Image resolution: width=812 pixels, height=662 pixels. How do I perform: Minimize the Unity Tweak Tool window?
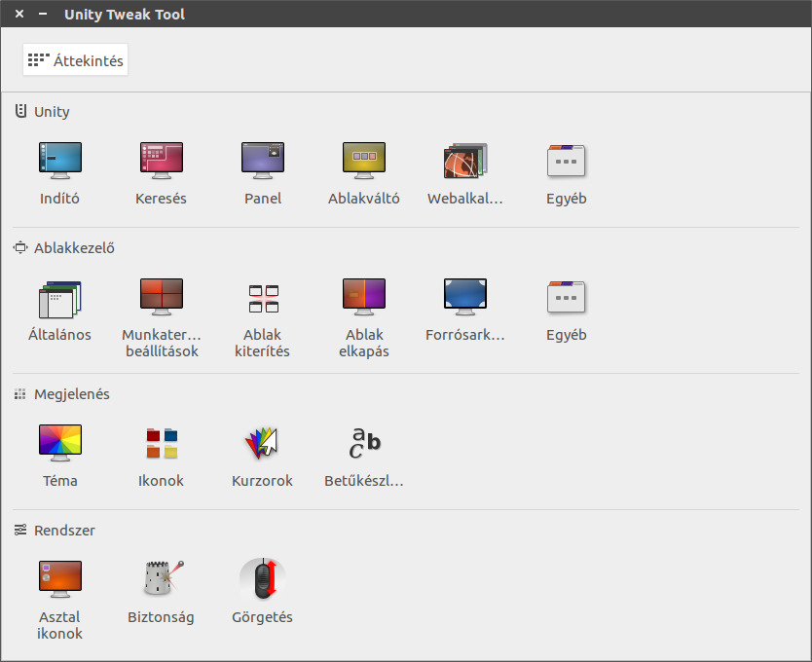(43, 14)
